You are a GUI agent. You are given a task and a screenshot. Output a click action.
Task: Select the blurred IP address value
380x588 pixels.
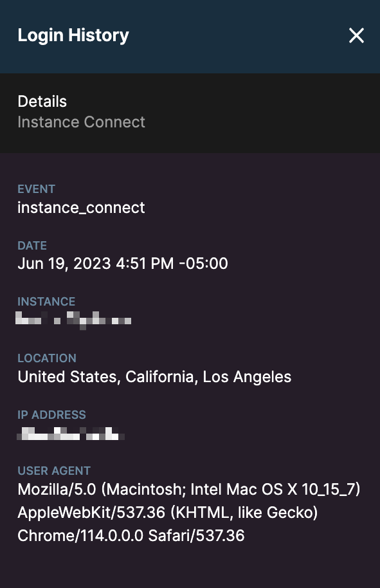(71, 434)
